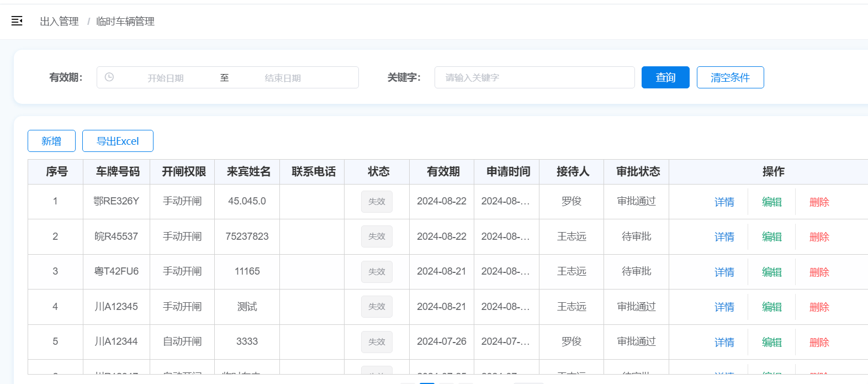
Task: Open 详情 for plate 川A12345
Action: click(724, 307)
